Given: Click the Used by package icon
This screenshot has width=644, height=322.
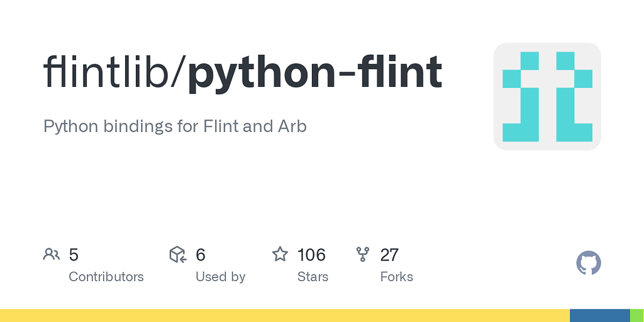Looking at the screenshot, I should point(178,254).
